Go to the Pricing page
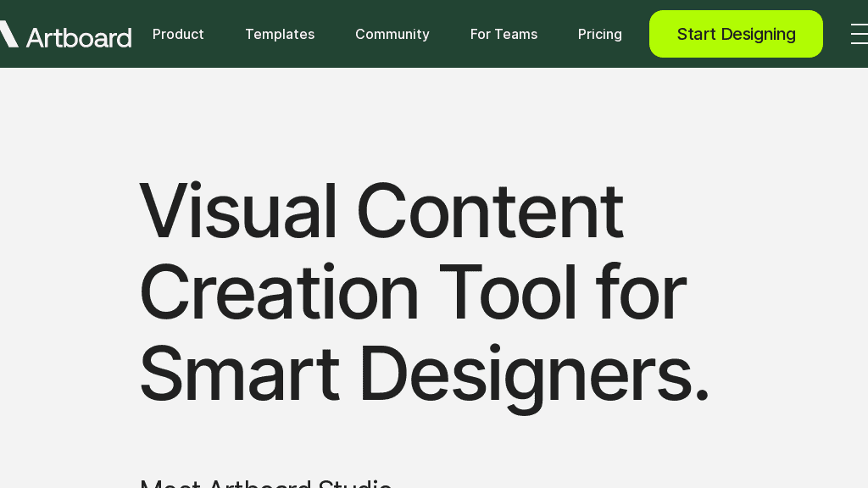The image size is (868, 488). click(600, 34)
